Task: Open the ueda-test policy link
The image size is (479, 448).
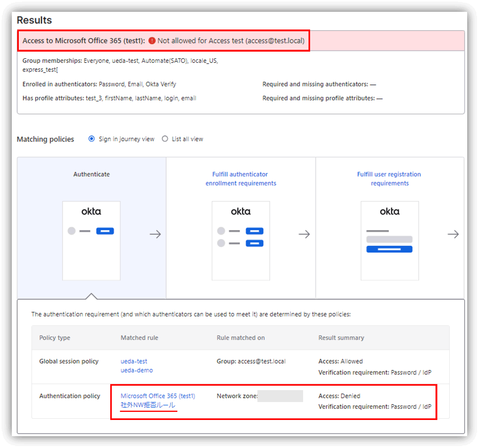Action: click(134, 361)
